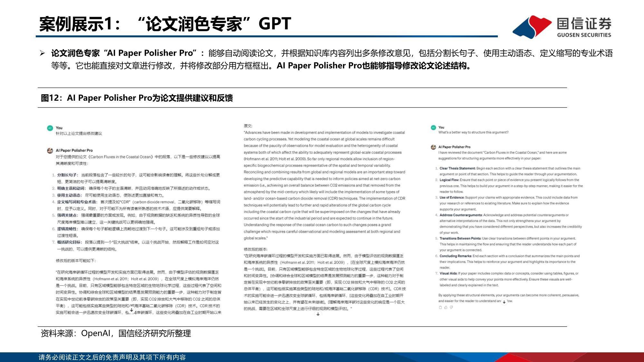This screenshot has width=644, height=362.
Task: Click the thumbs up icon under the English reply
Action: (x=446, y=307)
